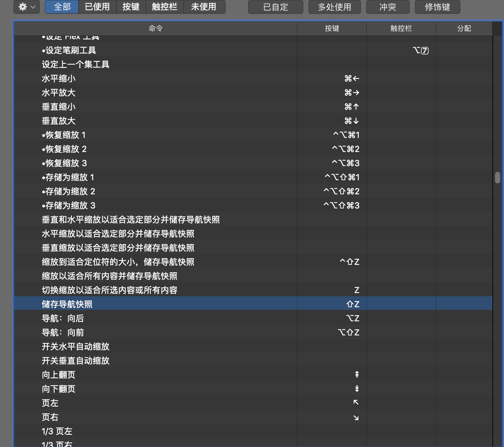This screenshot has width=504, height=447.
Task: Show 未使用 commands
Action: pos(204,7)
